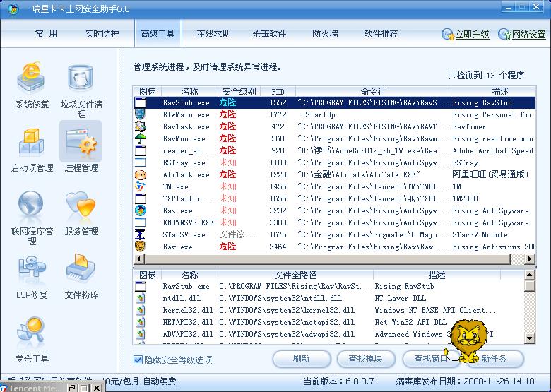Click the 新任务 button
The height and width of the screenshot is (392, 551).
pyautogui.click(x=494, y=359)
